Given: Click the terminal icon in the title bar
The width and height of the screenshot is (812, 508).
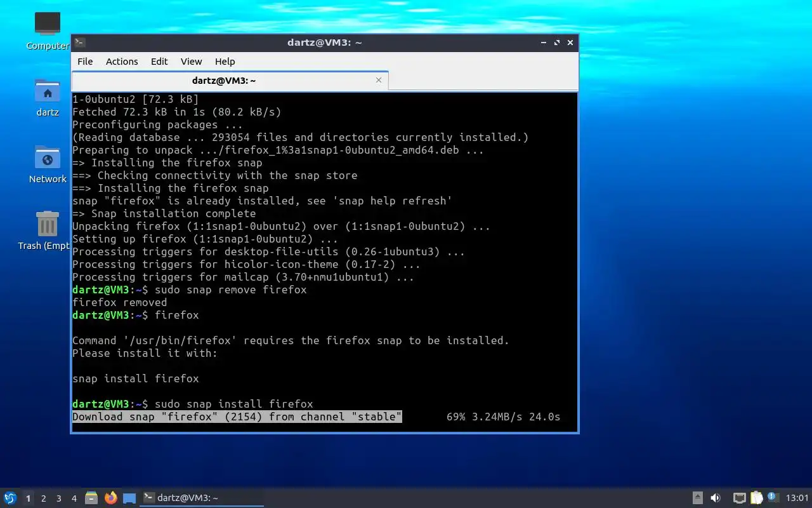Looking at the screenshot, I should pyautogui.click(x=80, y=43).
